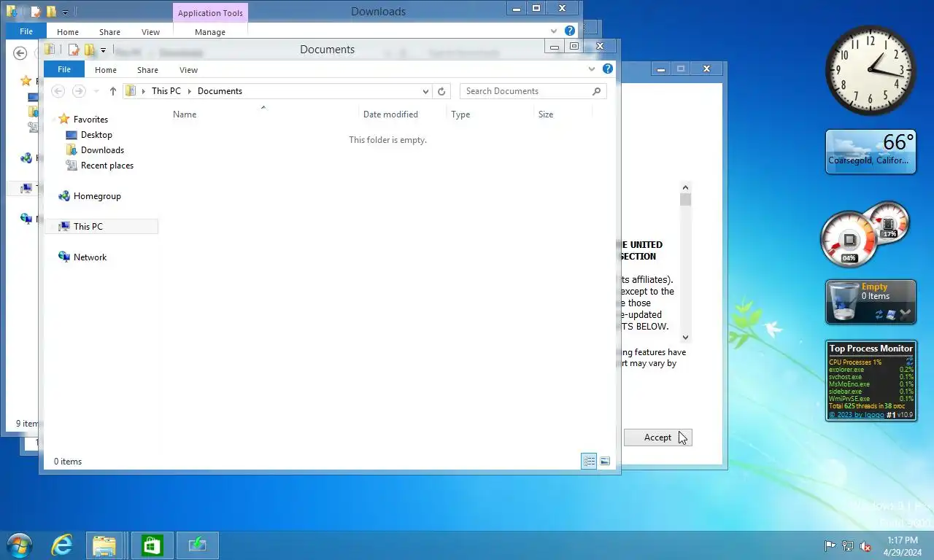Click Accept button in background dialog
Screen dimensions: 934x560
(x=657, y=437)
